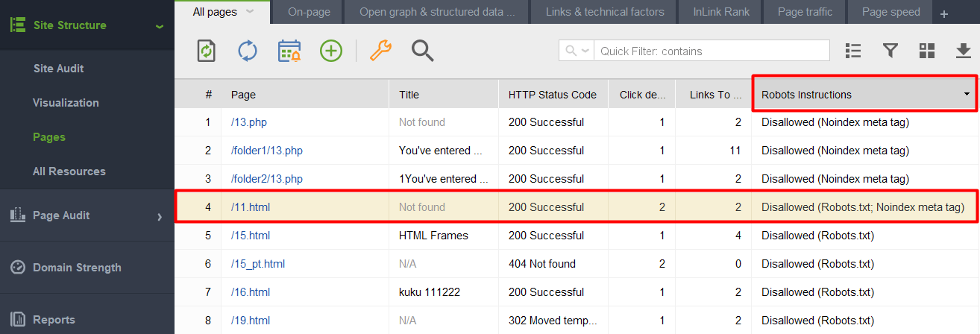980x334 pixels.
Task: Click the download export arrow icon
Action: tap(964, 51)
